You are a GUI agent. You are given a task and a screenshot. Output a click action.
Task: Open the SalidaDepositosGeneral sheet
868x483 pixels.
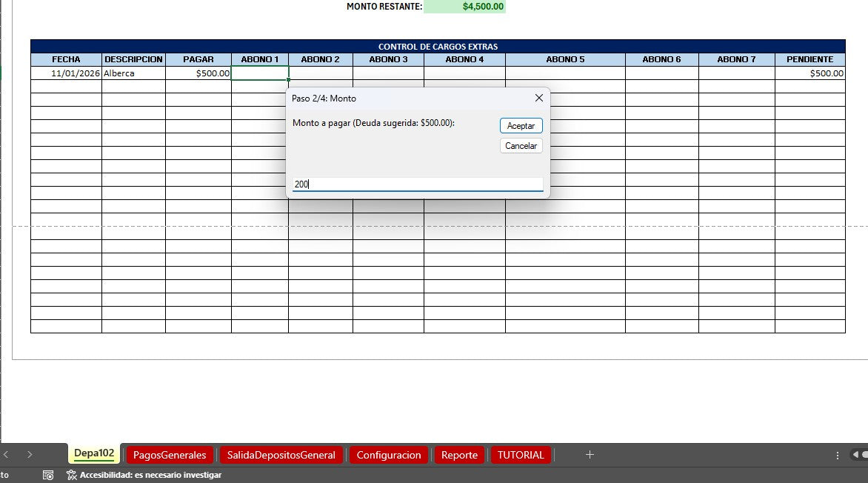click(x=281, y=454)
